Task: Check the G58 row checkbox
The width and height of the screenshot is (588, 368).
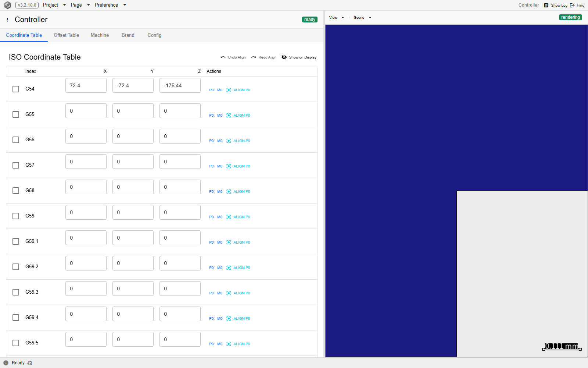Action: pos(16,191)
